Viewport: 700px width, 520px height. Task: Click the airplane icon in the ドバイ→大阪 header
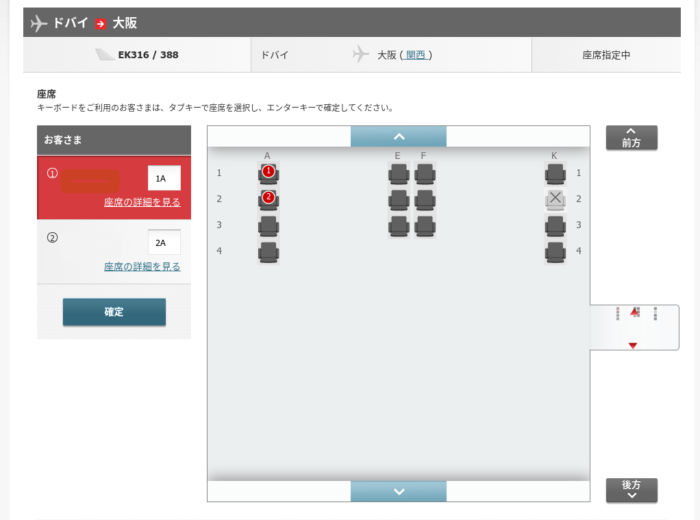pos(39,23)
